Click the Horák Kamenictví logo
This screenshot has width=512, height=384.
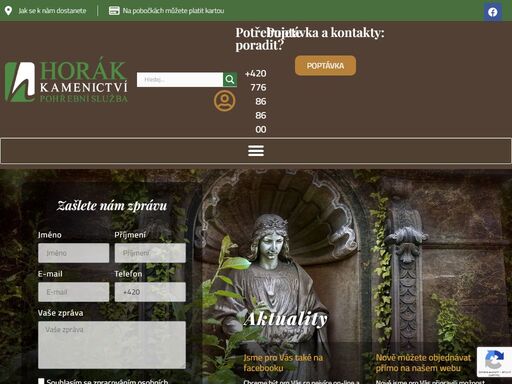(x=66, y=82)
